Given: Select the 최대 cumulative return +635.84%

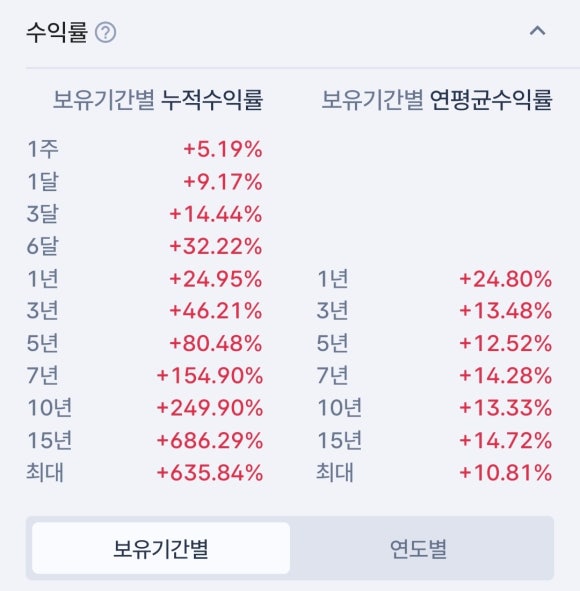Looking at the screenshot, I should click(210, 473).
